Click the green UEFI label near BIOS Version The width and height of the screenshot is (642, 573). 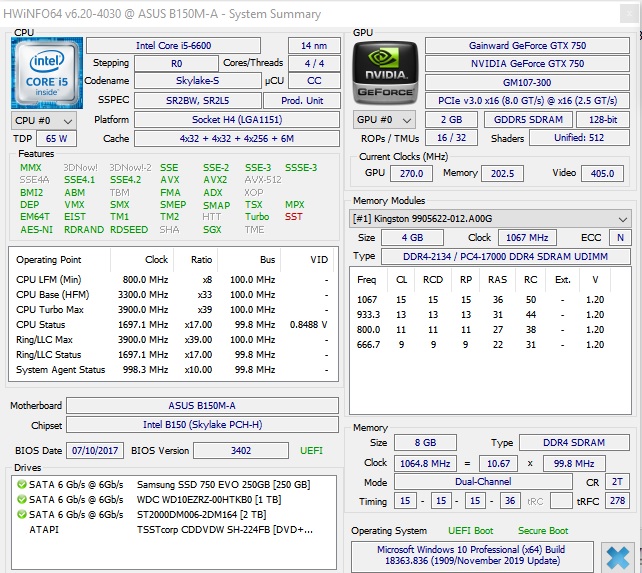(311, 451)
